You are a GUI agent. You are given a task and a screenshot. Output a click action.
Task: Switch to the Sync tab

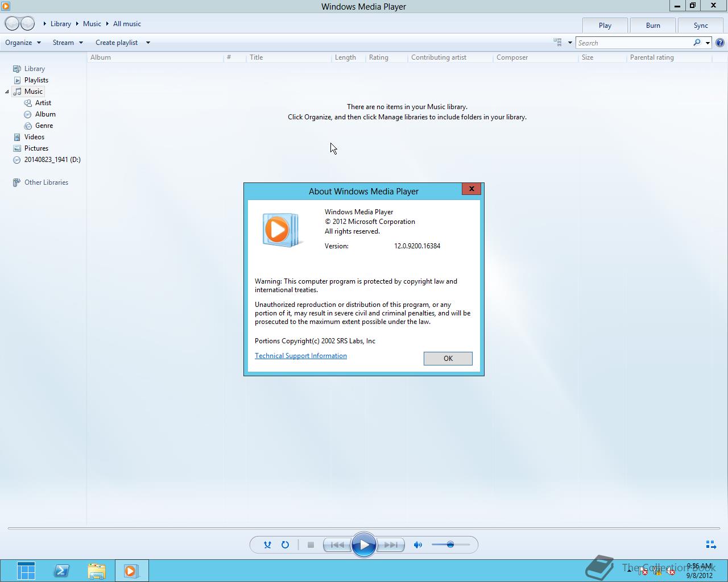(x=701, y=26)
